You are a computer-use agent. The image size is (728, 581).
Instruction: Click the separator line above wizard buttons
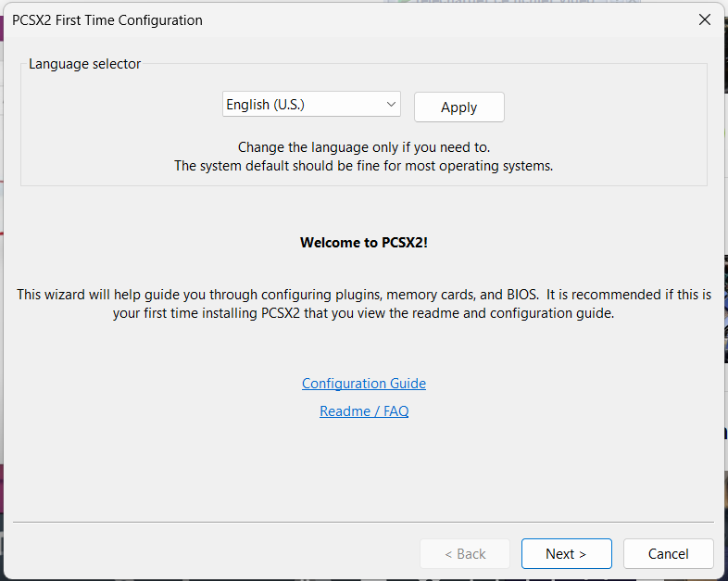click(x=363, y=522)
